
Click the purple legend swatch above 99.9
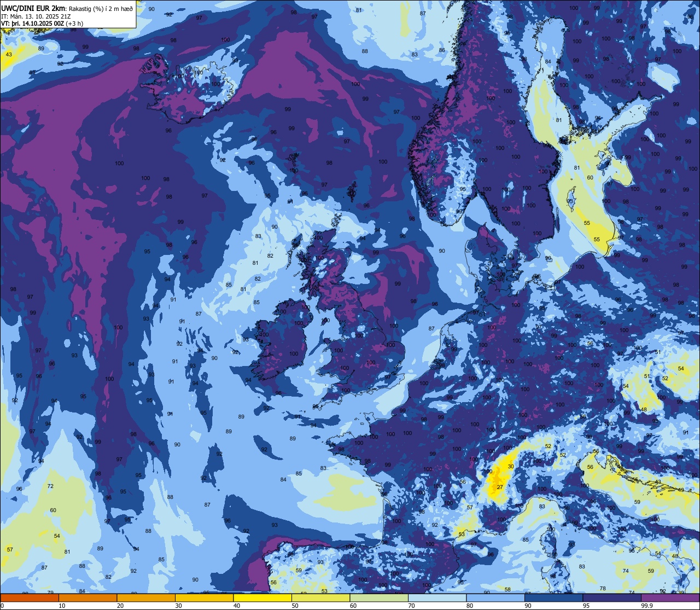tap(670, 598)
